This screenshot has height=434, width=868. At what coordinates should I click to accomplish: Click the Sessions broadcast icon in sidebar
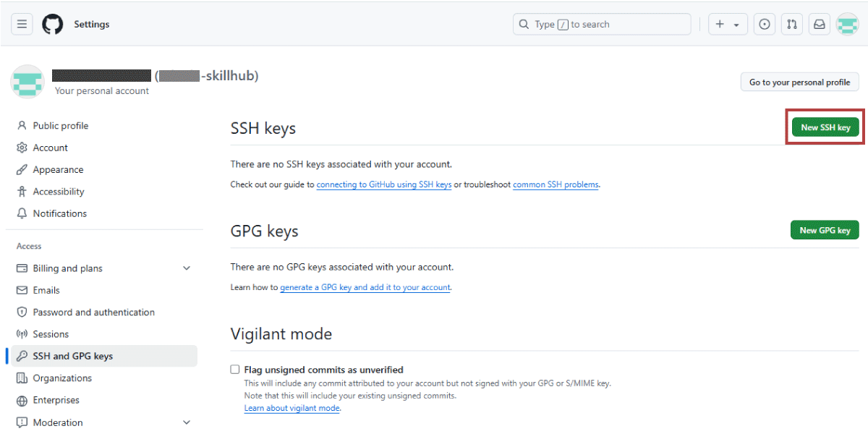[22, 334]
